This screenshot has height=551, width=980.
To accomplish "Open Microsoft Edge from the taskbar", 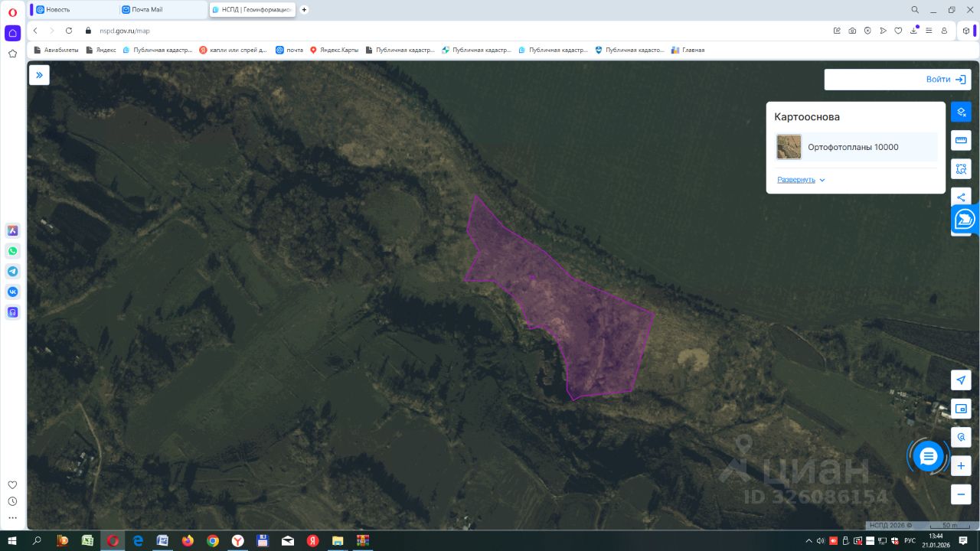I will (x=138, y=540).
